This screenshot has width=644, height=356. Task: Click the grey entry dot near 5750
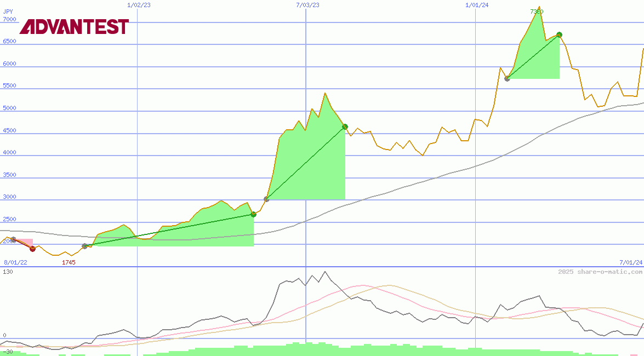[507, 78]
